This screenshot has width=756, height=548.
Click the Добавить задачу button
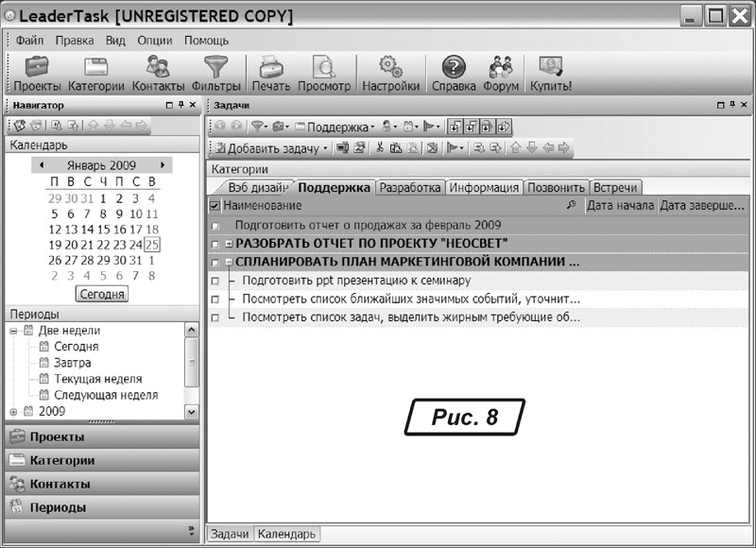[272, 147]
